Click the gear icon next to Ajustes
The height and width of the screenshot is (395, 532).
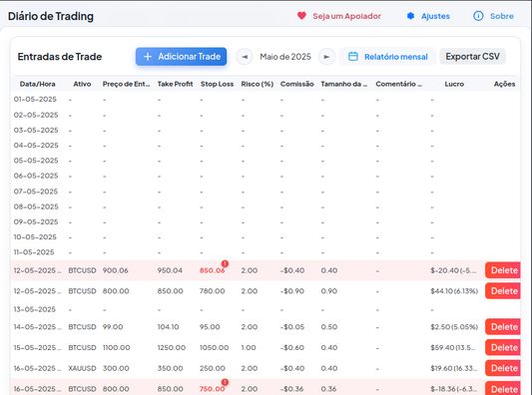click(x=410, y=16)
